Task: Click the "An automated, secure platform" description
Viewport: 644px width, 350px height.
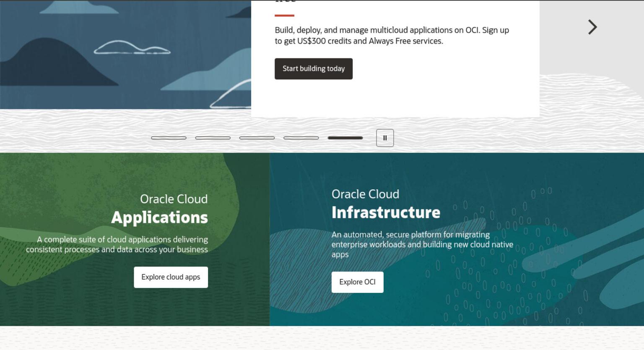Action: pyautogui.click(x=422, y=244)
